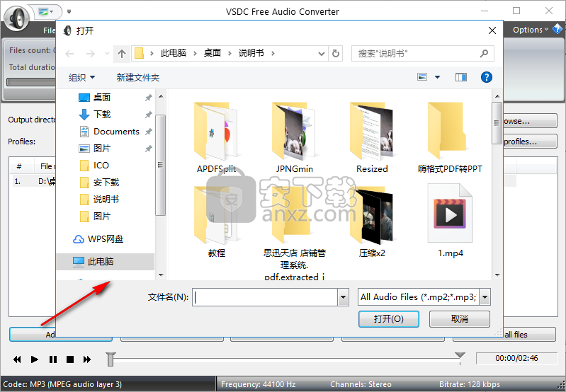Click the VSDC speaker application logo button

pyautogui.click(x=16, y=17)
